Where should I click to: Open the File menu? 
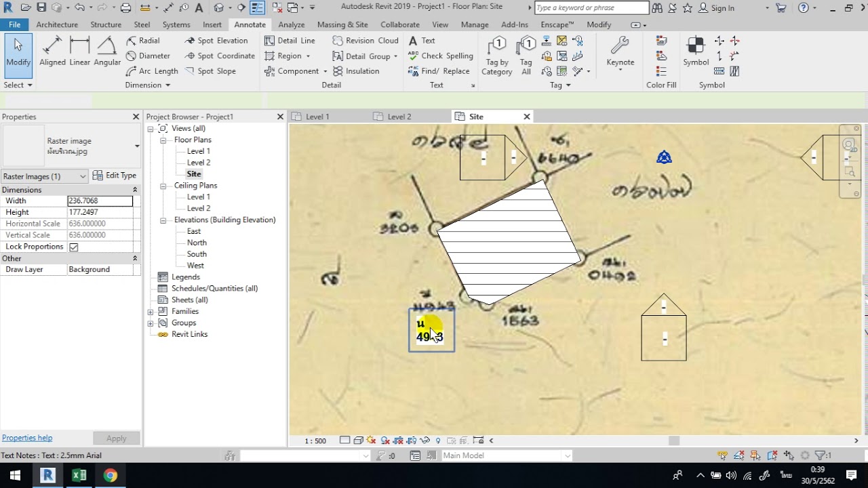pos(14,24)
